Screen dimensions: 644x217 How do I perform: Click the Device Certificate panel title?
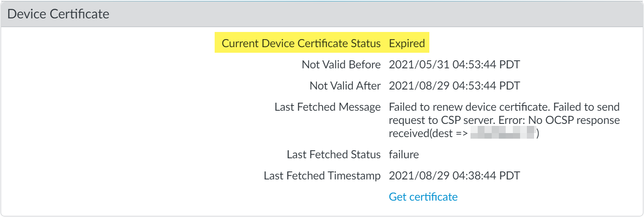pos(58,14)
